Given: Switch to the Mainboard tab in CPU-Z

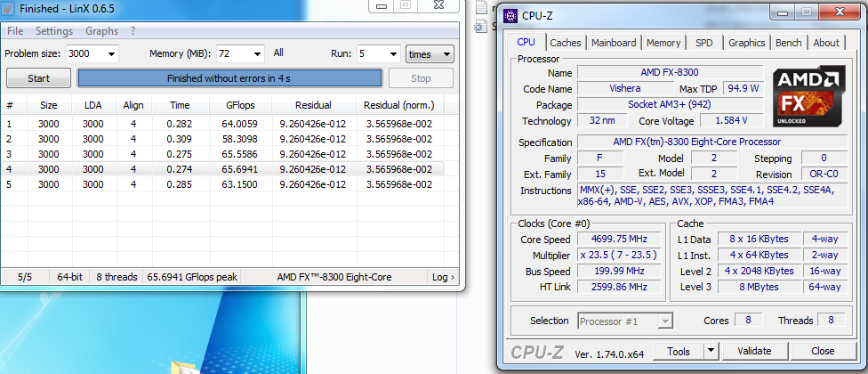Looking at the screenshot, I should tap(614, 43).
